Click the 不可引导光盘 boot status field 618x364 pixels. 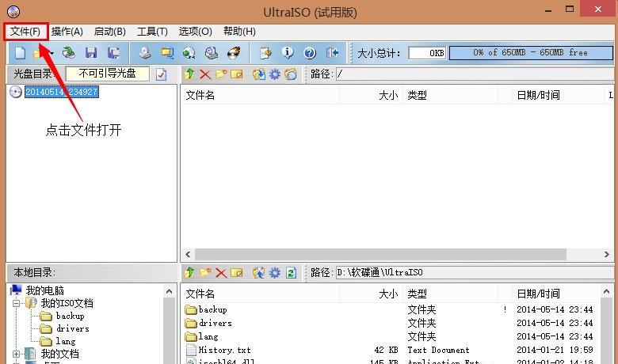coord(107,74)
